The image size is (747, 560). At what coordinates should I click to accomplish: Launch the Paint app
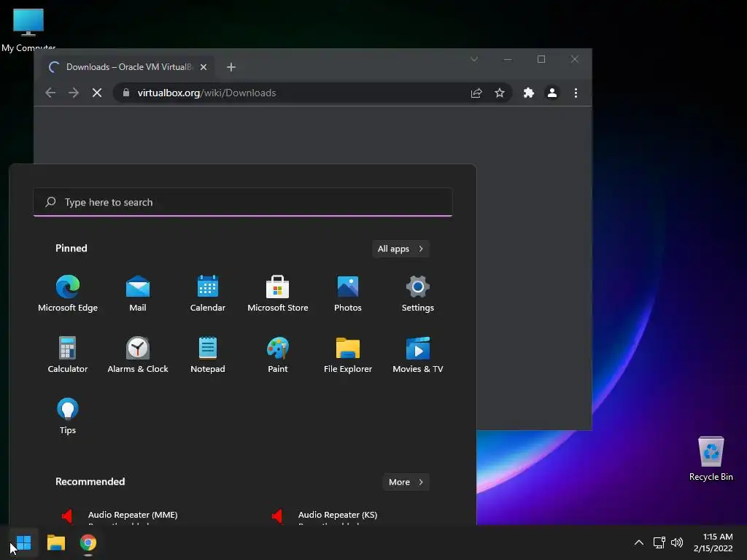click(278, 354)
